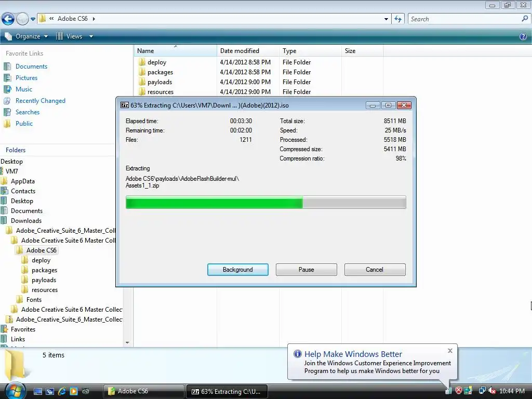
Task: Select payloads in folder tree
Action: pos(44,280)
